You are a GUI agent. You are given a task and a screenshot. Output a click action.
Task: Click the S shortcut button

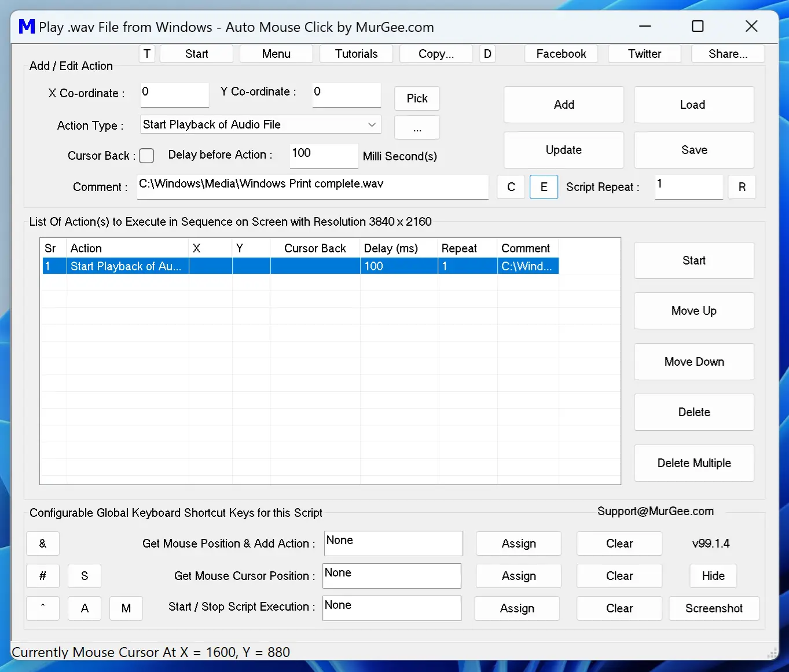pyautogui.click(x=85, y=576)
